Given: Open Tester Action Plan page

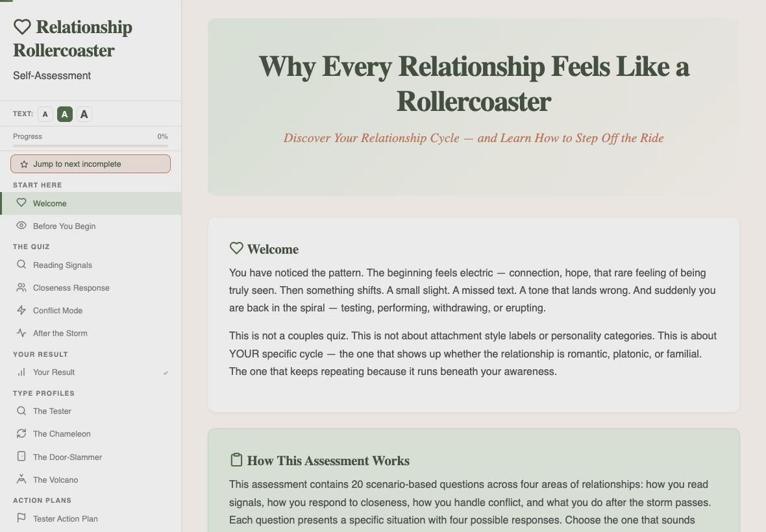Looking at the screenshot, I should pyautogui.click(x=90, y=519).
